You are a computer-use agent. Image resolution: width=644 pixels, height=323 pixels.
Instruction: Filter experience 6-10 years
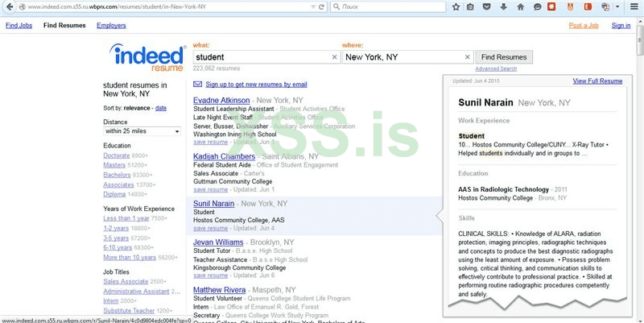point(118,248)
